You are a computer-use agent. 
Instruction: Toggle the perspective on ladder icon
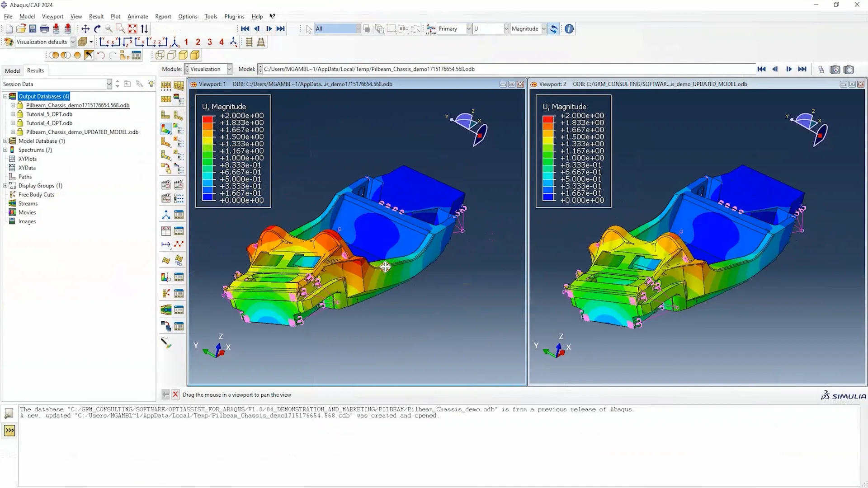(x=261, y=42)
